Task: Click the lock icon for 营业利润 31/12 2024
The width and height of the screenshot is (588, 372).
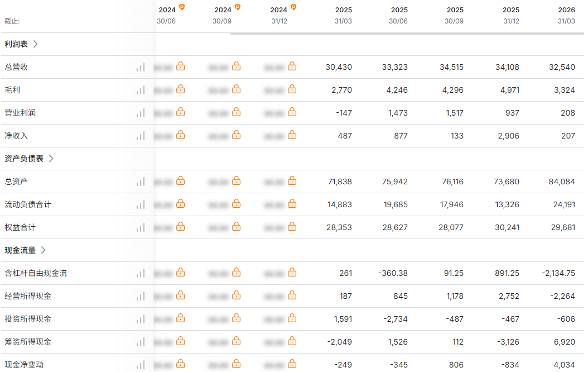Action: pos(292,112)
